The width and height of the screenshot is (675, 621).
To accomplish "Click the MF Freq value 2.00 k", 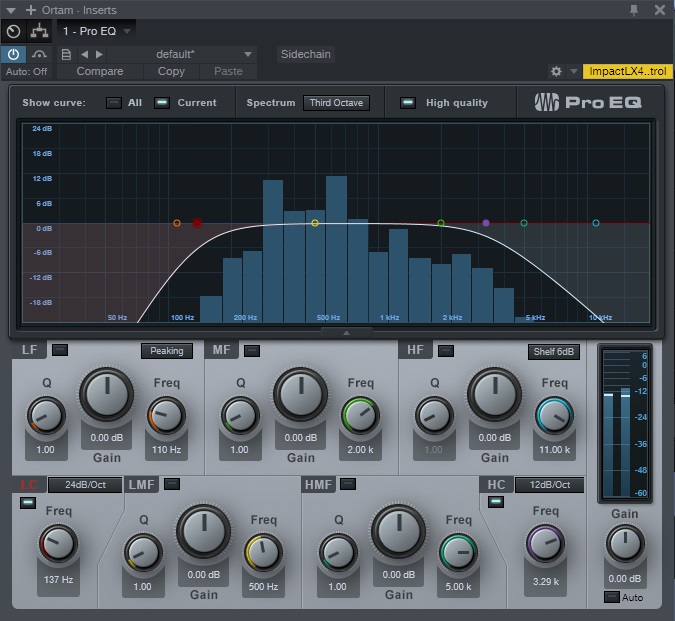I will pos(360,450).
